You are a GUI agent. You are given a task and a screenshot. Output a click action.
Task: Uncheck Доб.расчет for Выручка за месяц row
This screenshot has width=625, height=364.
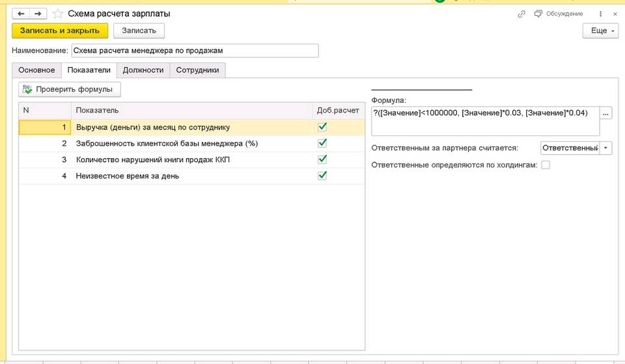[x=322, y=127]
